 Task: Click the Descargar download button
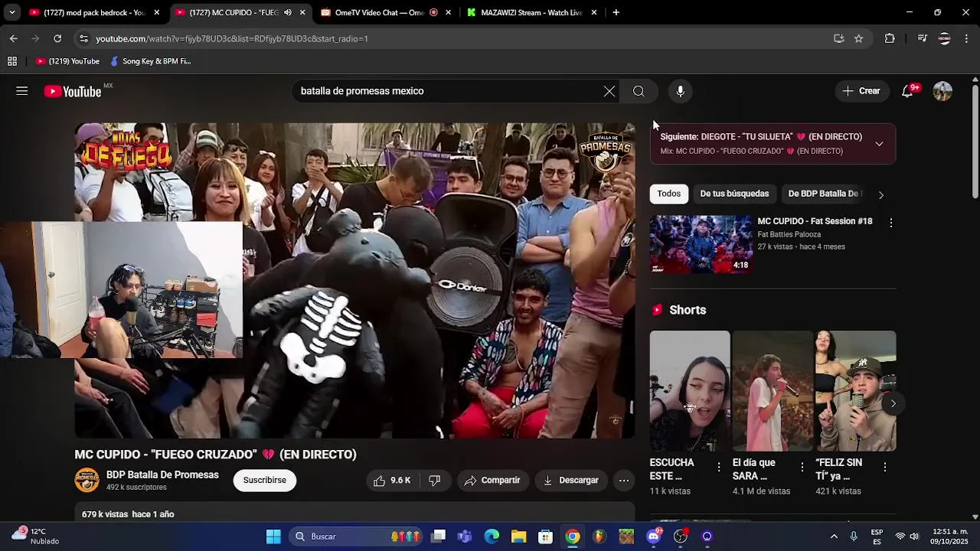click(x=570, y=481)
